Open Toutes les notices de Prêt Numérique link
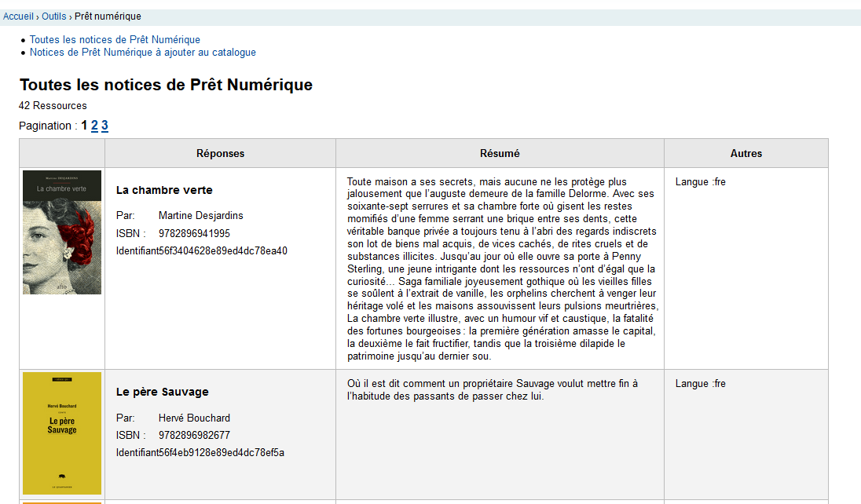 [x=115, y=39]
